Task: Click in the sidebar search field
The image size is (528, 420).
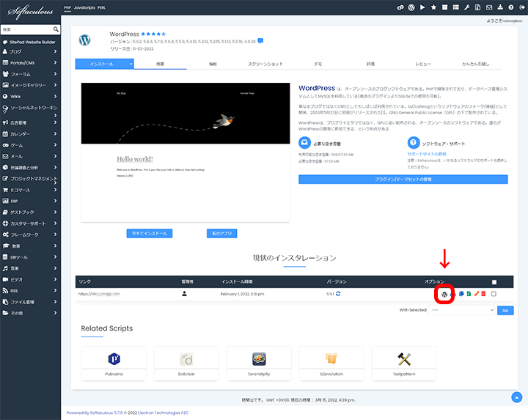Action: click(27, 29)
